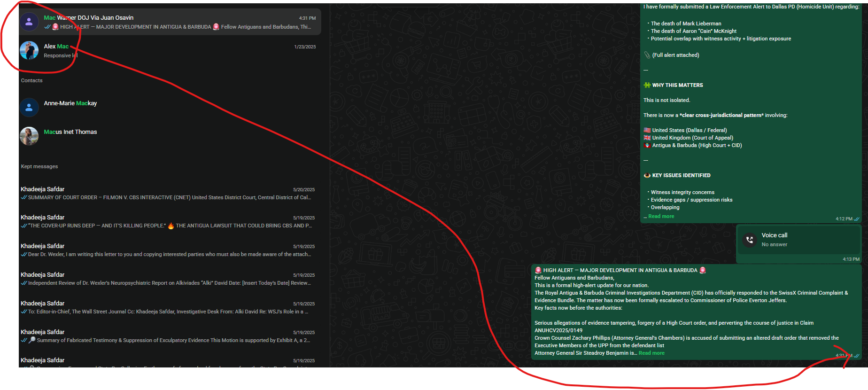Click Alex Mac's profile picture

29,50
